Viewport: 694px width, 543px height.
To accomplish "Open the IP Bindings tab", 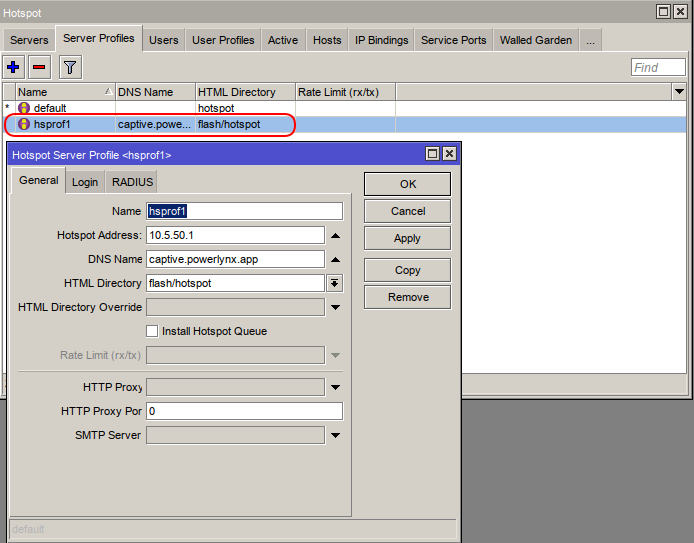I will coord(381,40).
